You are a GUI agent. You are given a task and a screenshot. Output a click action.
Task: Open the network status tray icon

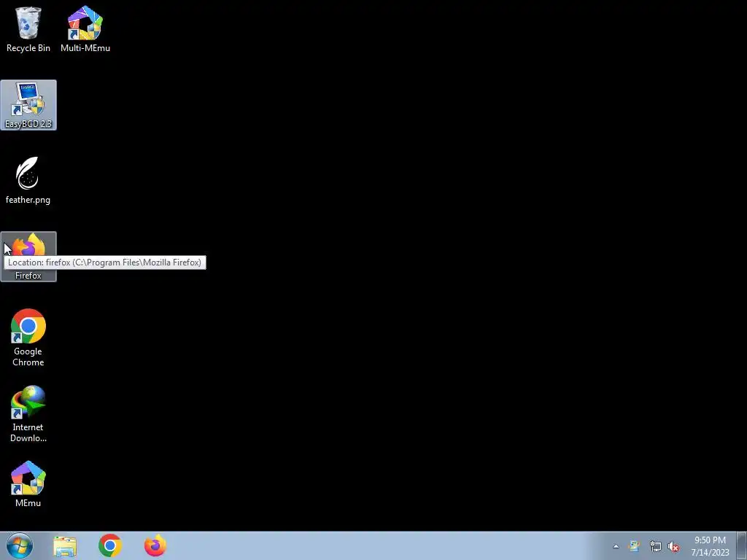(x=656, y=547)
